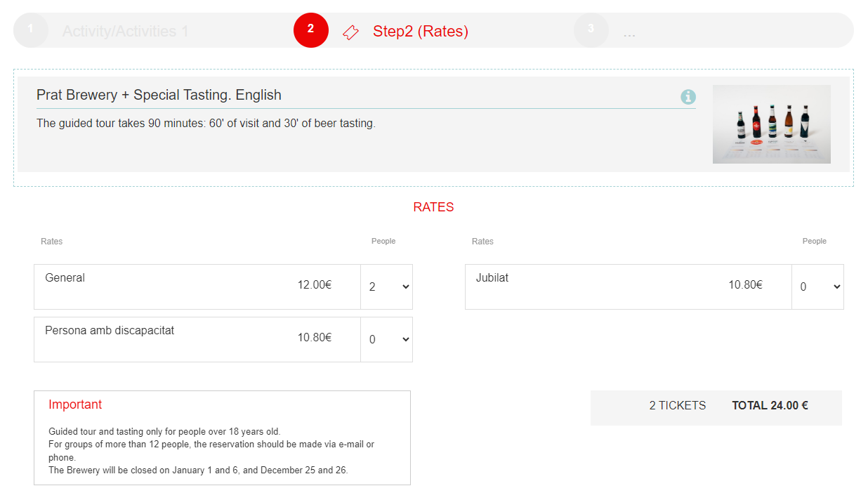Click the 12.00€ price
This screenshot has height=500, width=868.
[315, 285]
